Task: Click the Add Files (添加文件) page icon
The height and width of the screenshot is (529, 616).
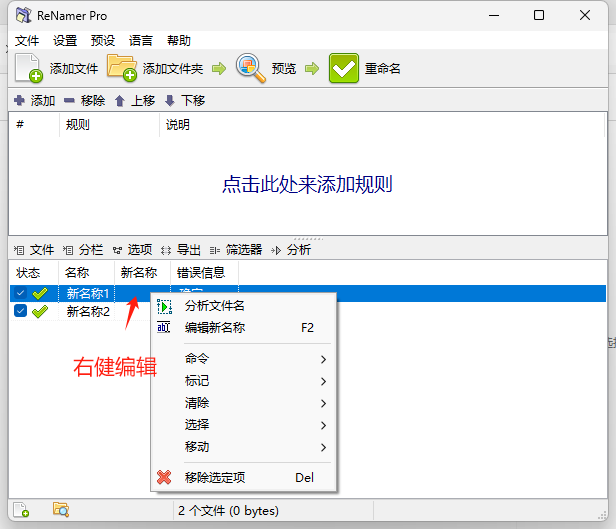Action: click(29, 68)
